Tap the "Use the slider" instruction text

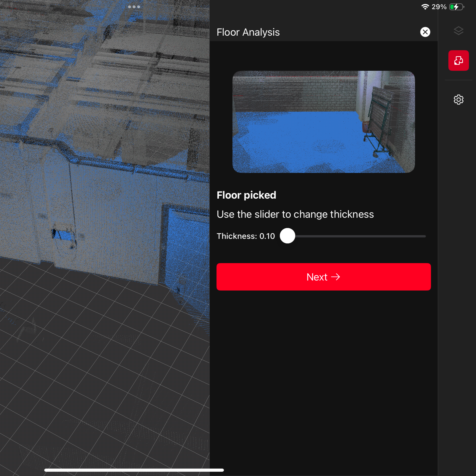point(295,214)
